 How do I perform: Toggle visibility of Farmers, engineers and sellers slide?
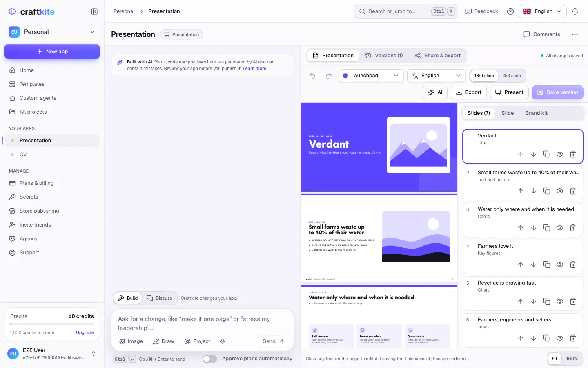[560, 338]
